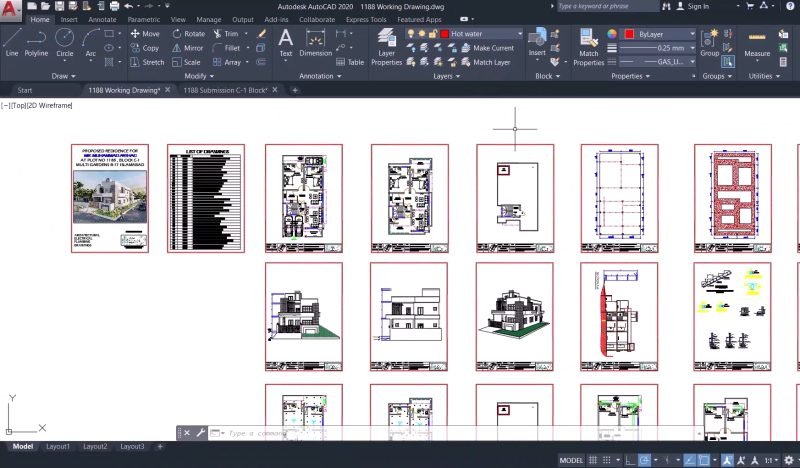Toggle ortho mode in status bar

click(630, 460)
